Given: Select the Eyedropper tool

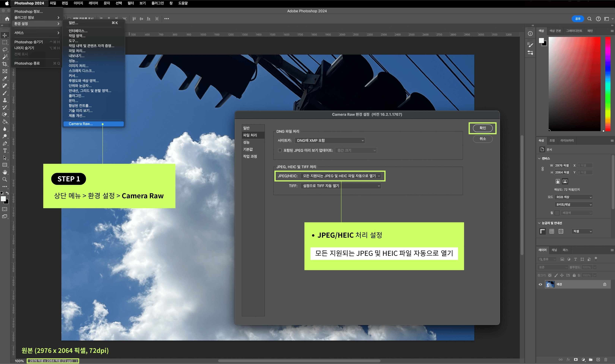Looking at the screenshot, I should (5, 79).
